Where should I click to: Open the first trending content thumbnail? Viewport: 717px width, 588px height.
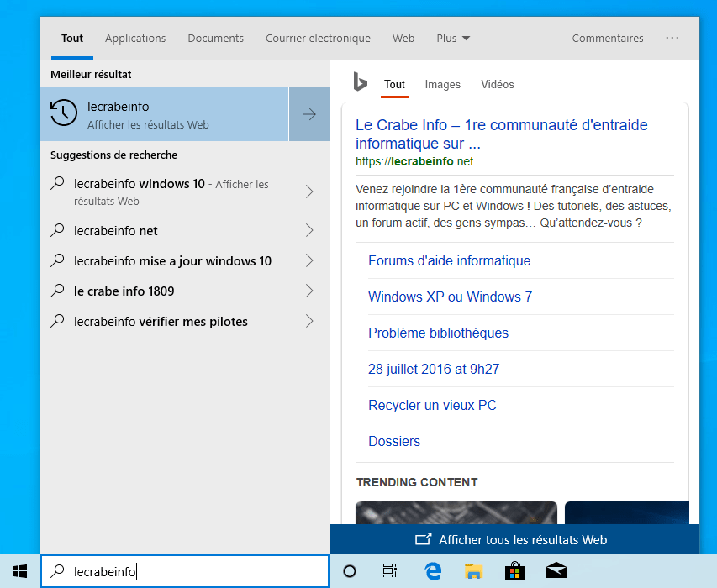pos(456,512)
